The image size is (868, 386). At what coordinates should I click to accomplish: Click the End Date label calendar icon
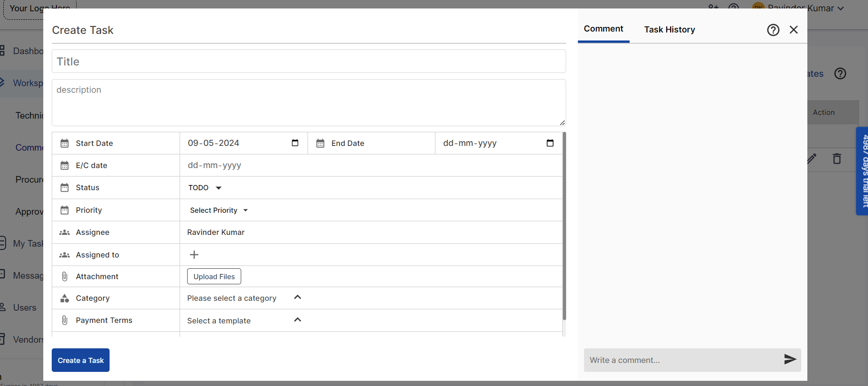pos(320,143)
